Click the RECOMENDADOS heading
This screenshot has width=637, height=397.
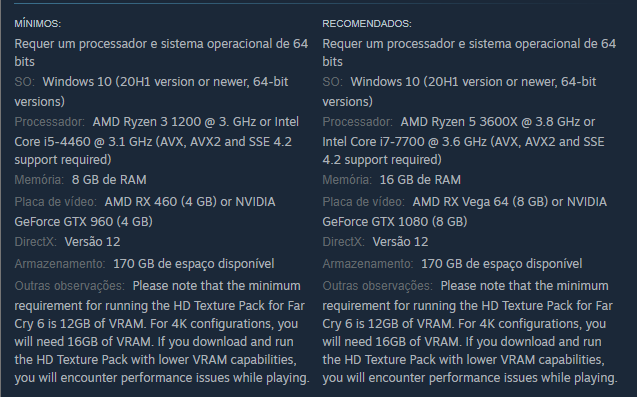click(367, 24)
